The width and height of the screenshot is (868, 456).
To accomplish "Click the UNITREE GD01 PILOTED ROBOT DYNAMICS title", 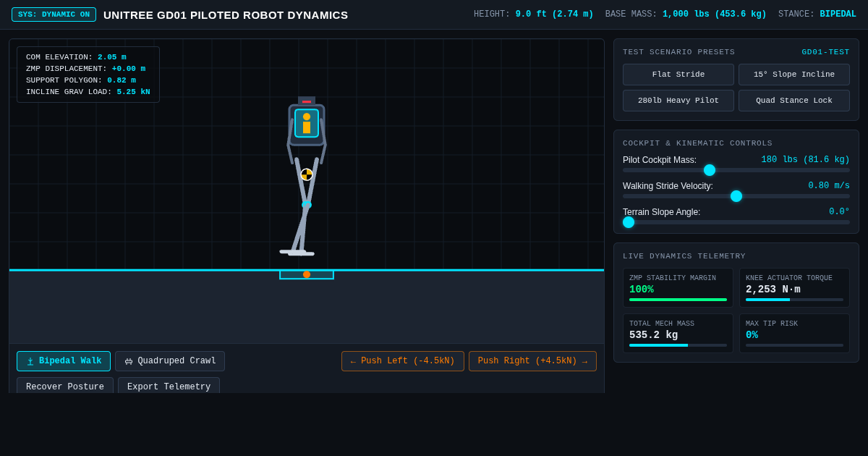I will coord(226,14).
